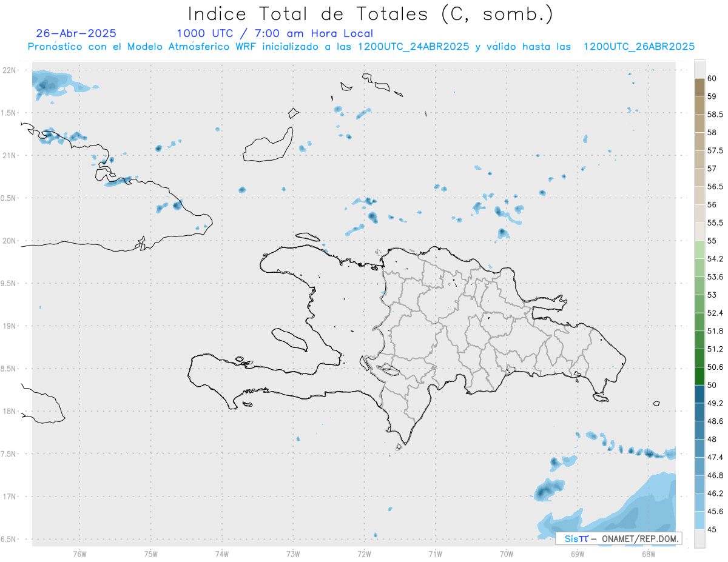Viewport: 728px width, 562px height.
Task: Click the '71W' longitude label
Action: click(x=435, y=554)
